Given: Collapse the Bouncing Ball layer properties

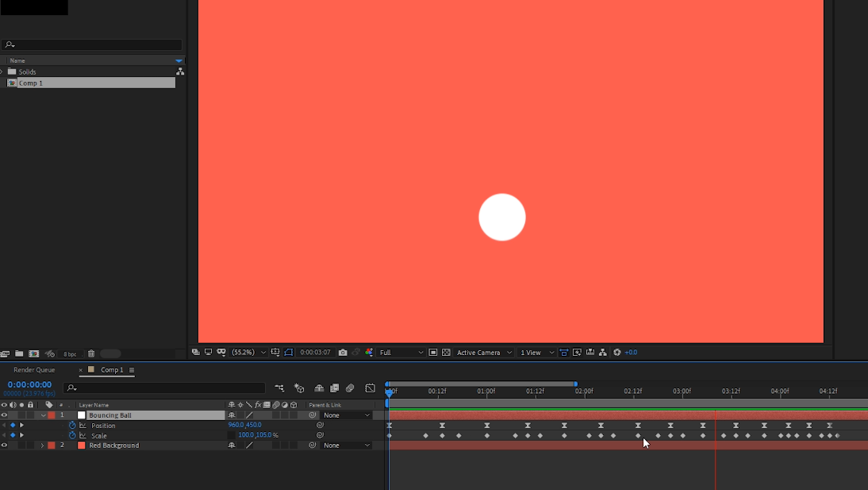Looking at the screenshot, I should click(43, 415).
